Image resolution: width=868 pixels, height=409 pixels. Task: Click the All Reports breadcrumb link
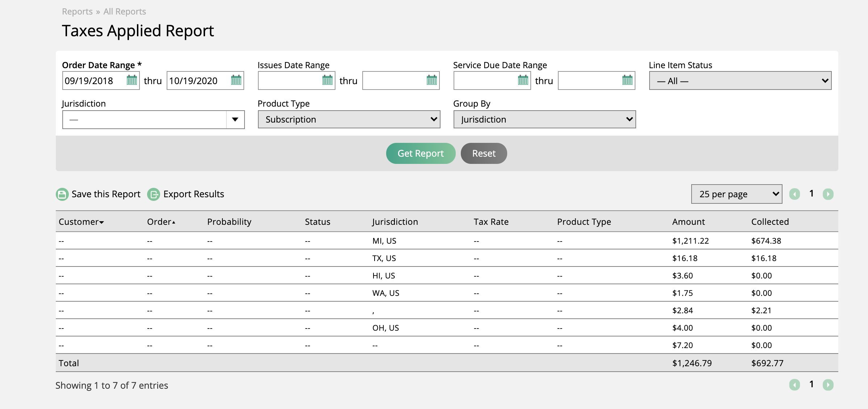(124, 11)
